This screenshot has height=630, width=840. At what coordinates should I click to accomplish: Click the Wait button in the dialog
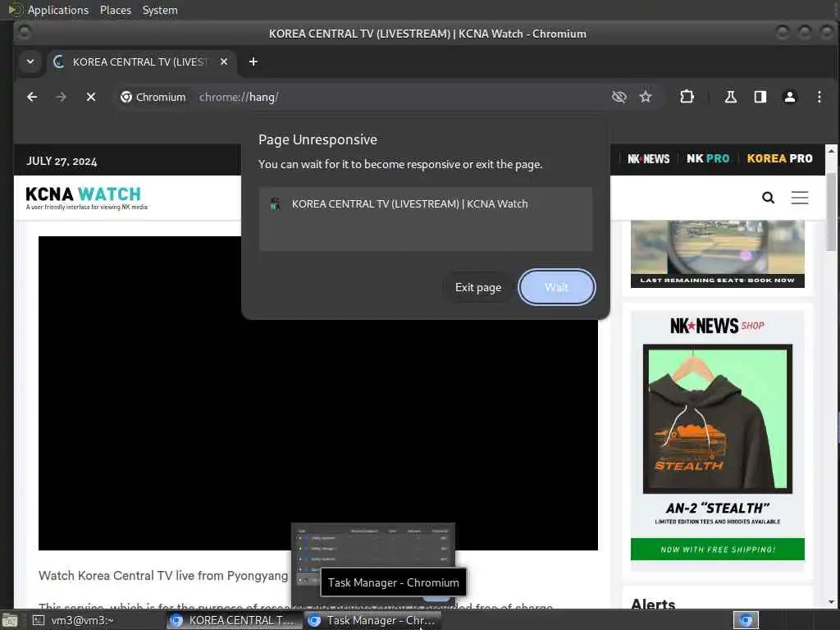(557, 287)
